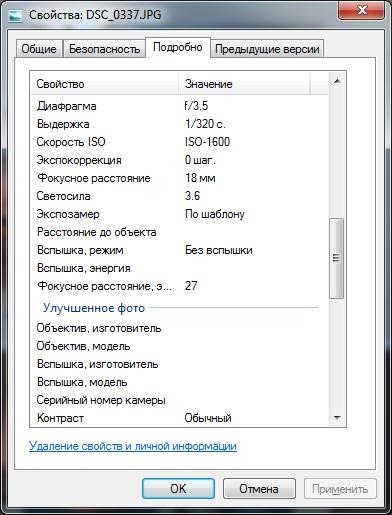Screen dimensions: 392x515
Task: Open the Удаление свойств и личной информации link
Action: tap(133, 446)
